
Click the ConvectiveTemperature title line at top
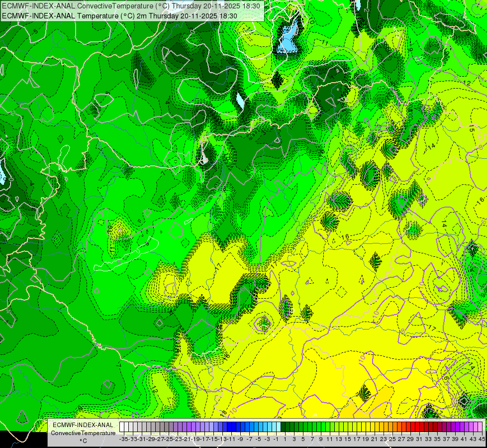pyautogui.click(x=131, y=6)
